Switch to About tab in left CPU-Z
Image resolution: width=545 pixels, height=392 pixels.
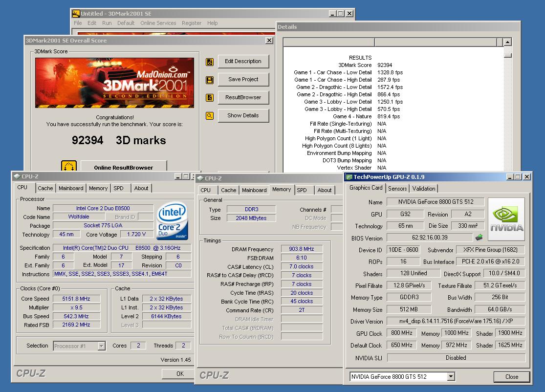point(141,188)
